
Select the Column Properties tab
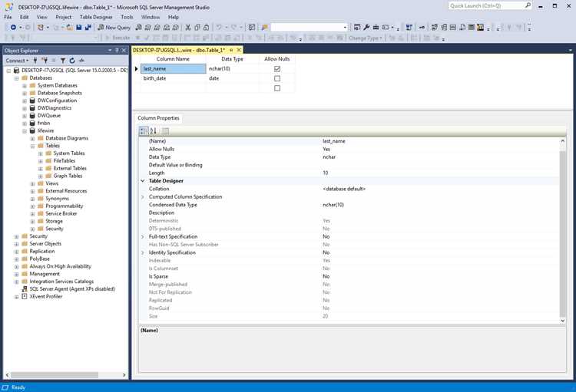coord(158,118)
